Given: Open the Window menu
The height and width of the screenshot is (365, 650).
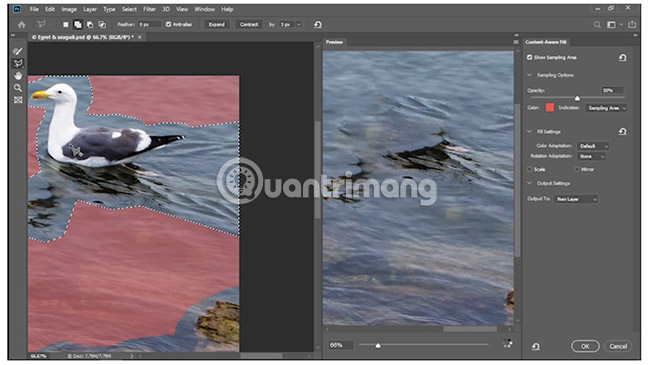Looking at the screenshot, I should click(204, 9).
